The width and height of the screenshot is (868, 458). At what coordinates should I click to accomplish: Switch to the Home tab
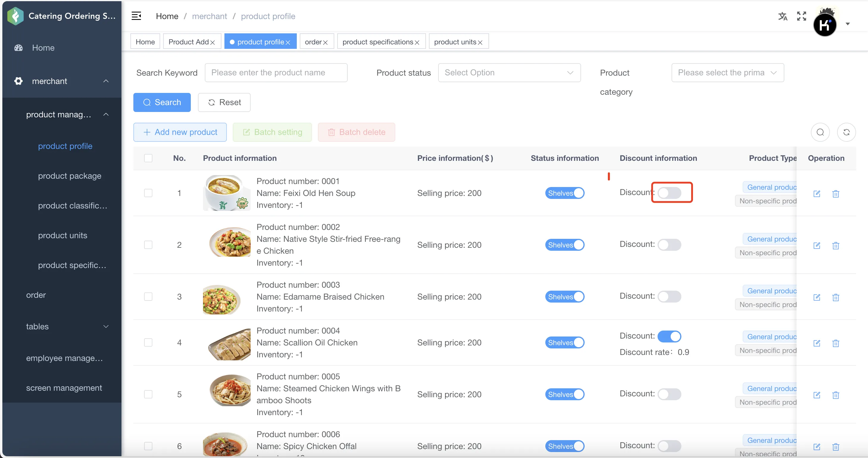pos(145,41)
